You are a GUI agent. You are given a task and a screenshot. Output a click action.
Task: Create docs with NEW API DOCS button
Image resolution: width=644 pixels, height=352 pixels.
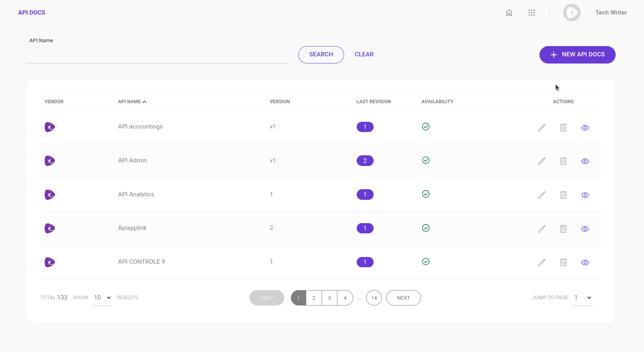coord(577,54)
